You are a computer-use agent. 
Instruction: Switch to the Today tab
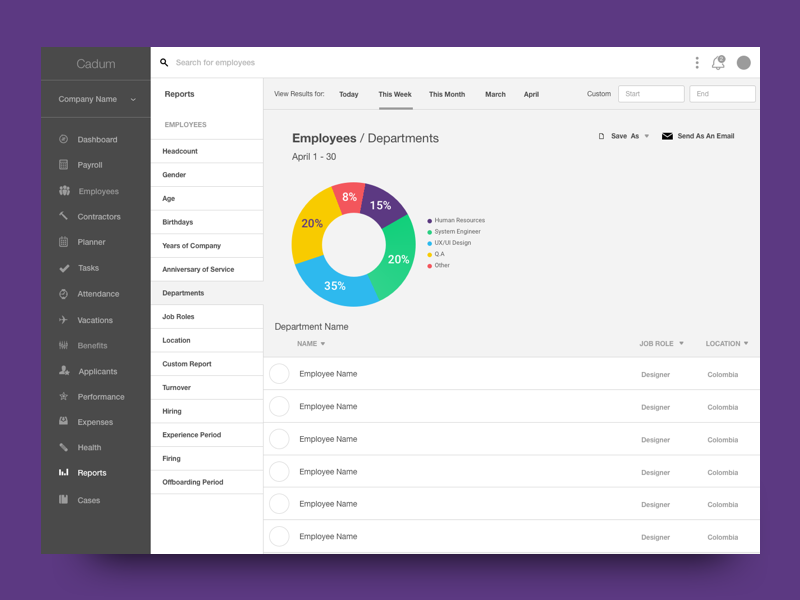(348, 94)
